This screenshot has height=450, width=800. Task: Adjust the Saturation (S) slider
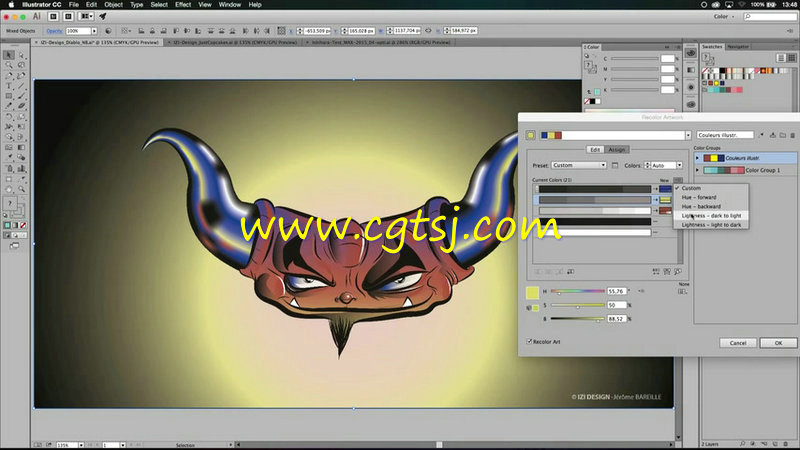(578, 305)
